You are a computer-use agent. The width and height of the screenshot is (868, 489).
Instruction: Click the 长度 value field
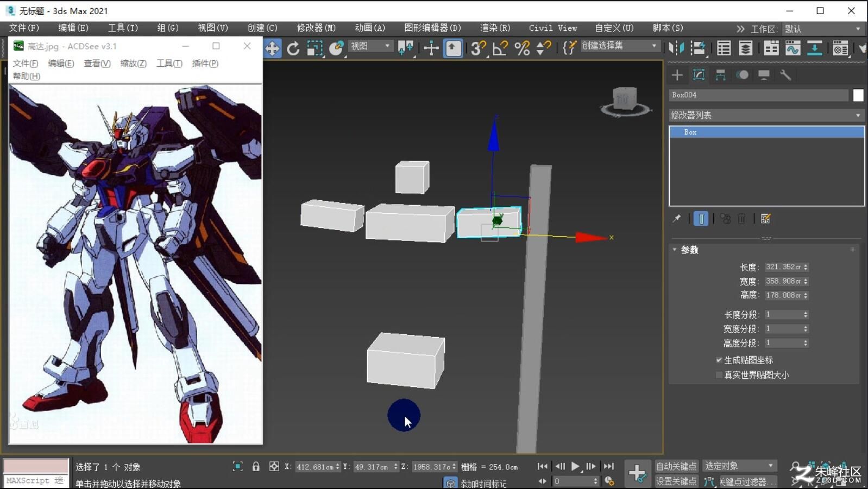click(x=783, y=267)
